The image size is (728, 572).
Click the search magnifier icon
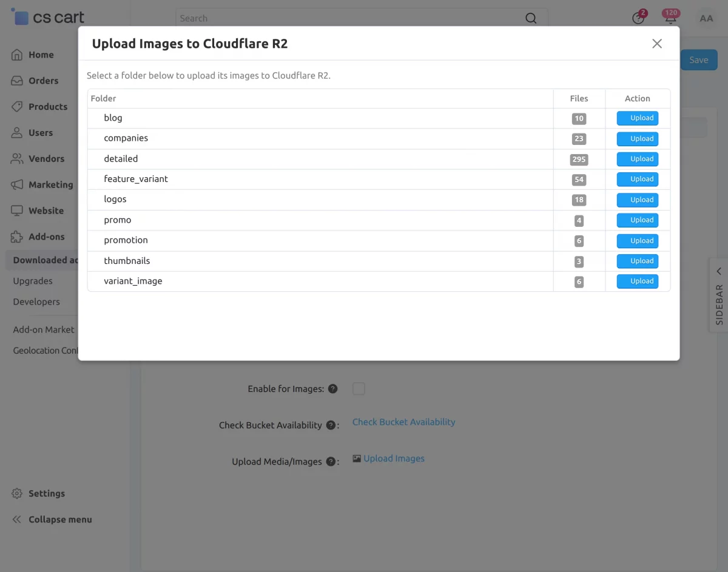531,18
